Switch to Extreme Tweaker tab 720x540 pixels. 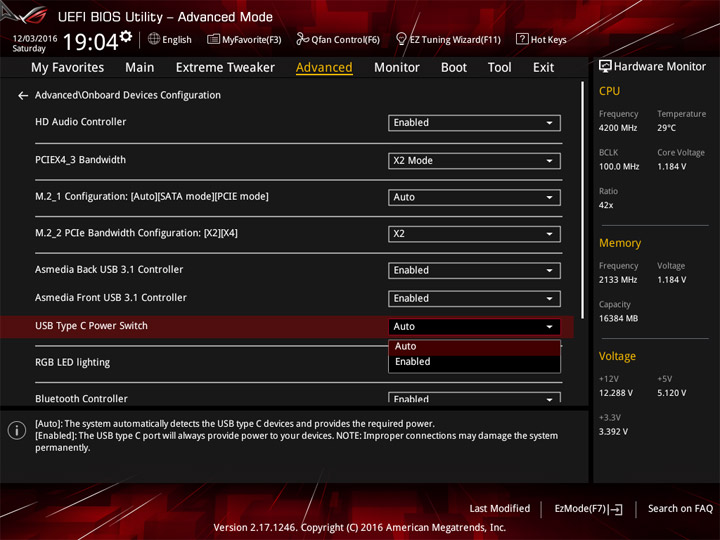[x=225, y=68]
